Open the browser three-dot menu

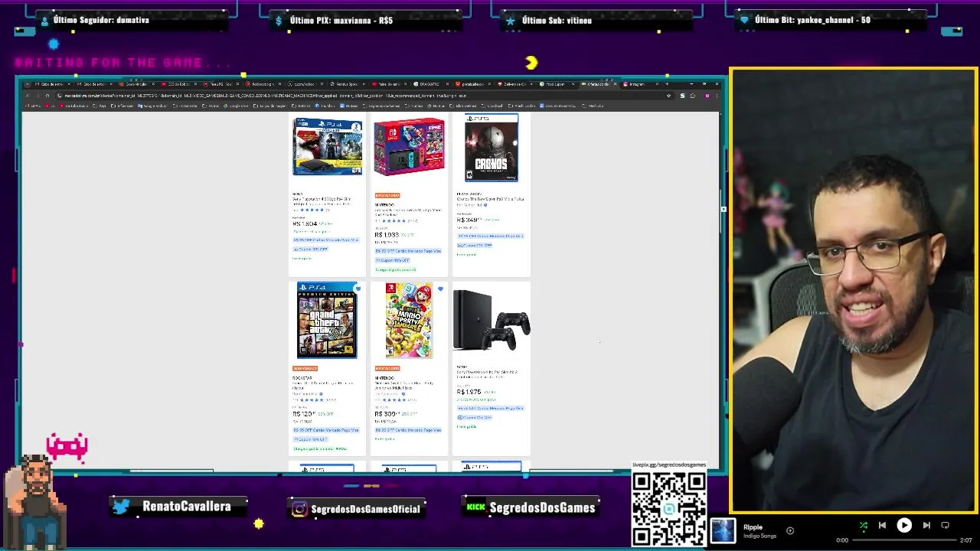click(x=717, y=96)
